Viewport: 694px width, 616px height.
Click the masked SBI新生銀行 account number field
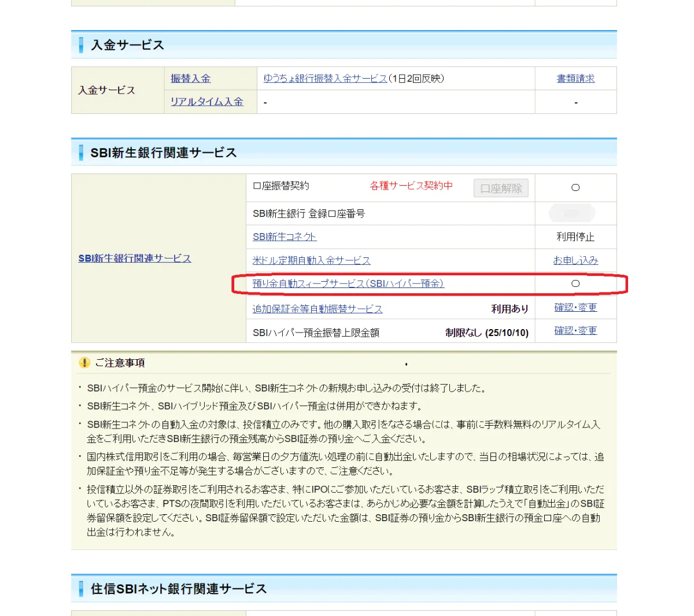(x=571, y=213)
